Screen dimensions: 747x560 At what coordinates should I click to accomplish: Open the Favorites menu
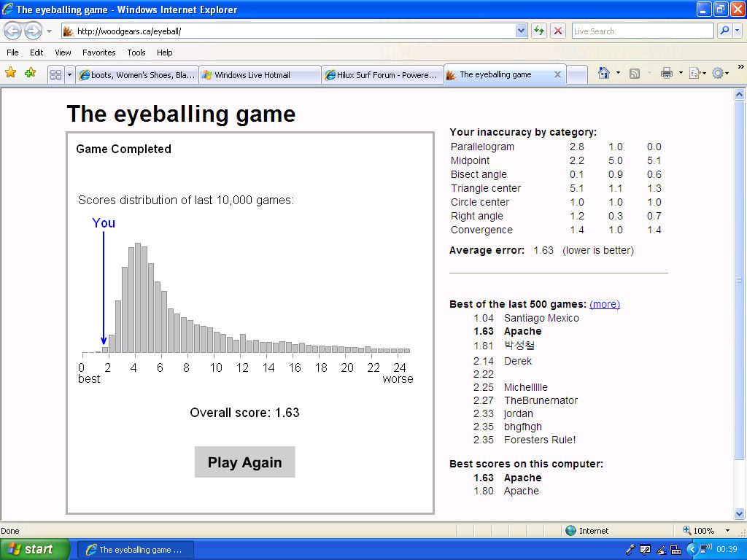tap(98, 52)
